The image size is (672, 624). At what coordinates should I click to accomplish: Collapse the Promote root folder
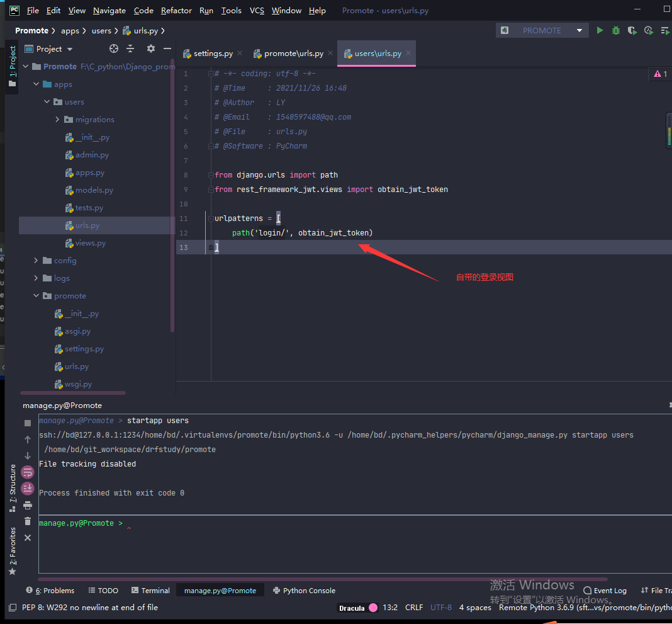[26, 67]
